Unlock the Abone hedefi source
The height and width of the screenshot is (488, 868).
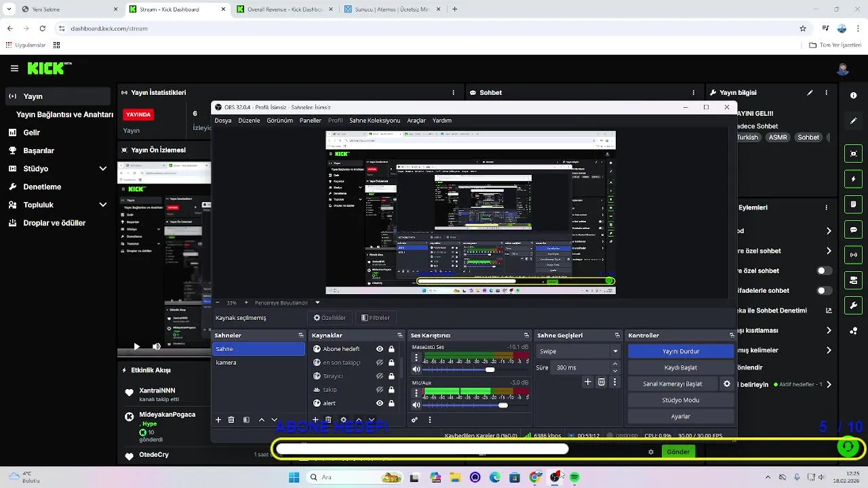point(391,349)
